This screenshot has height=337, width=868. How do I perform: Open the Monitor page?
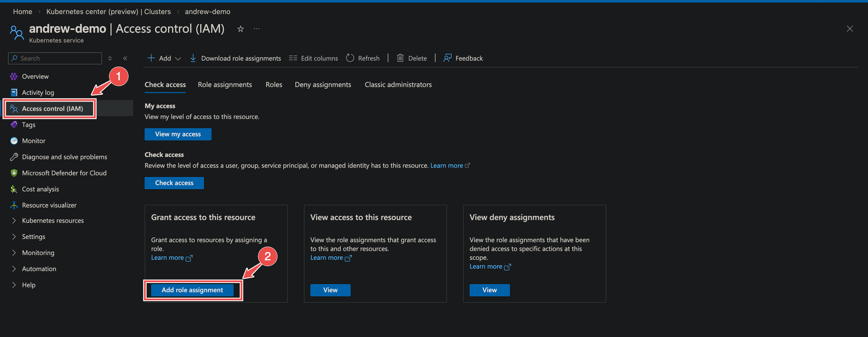coord(33,141)
